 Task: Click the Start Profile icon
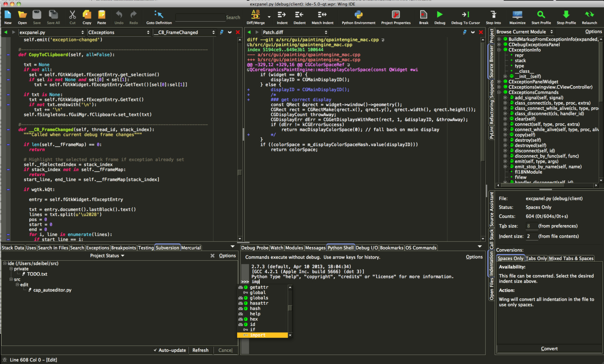(x=541, y=15)
